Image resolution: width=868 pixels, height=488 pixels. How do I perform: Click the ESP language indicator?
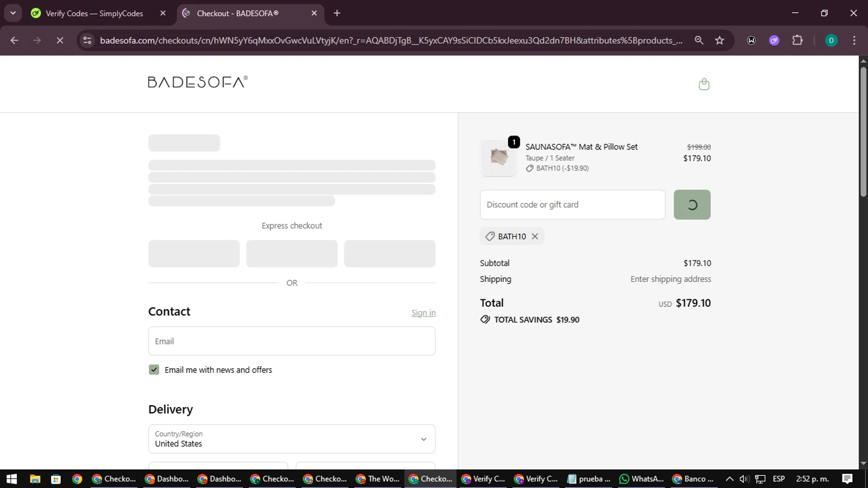pyautogui.click(x=779, y=479)
